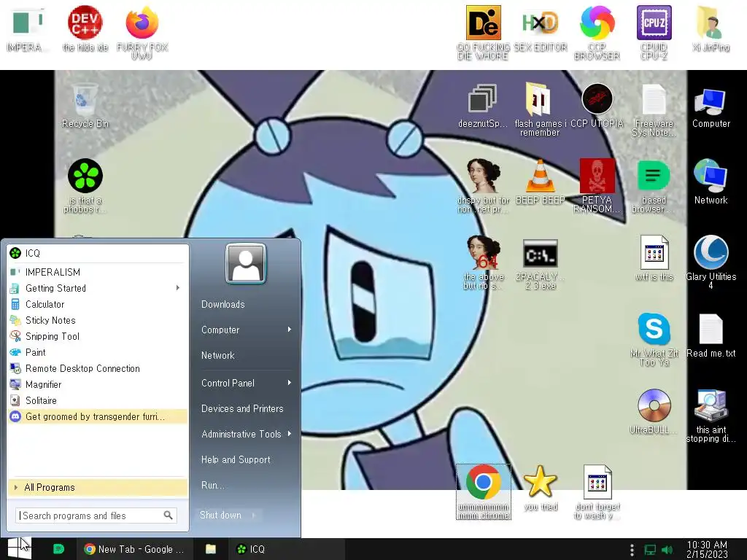Open the Run... dialog

click(x=212, y=485)
